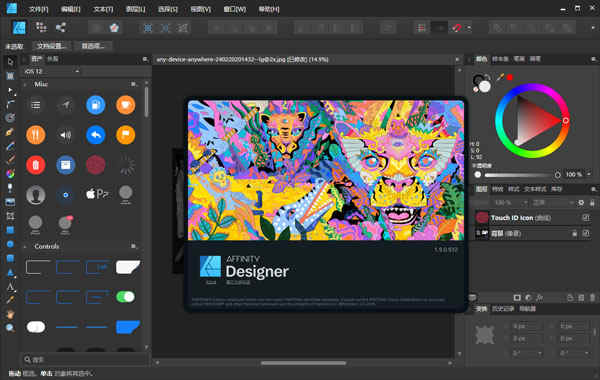Image resolution: width=600 pixels, height=380 pixels.
Task: Open the Help (H) menu
Action: 269,9
